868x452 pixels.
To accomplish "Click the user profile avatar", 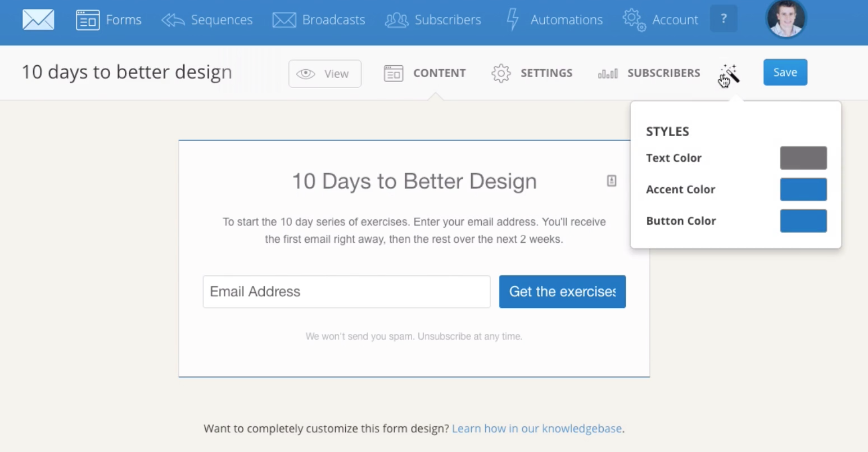I will (786, 19).
